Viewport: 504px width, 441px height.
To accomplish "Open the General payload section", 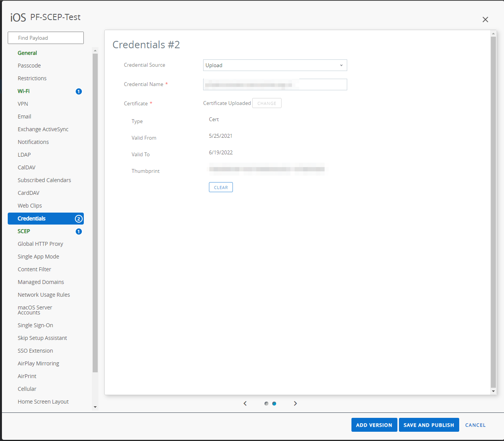I will pyautogui.click(x=27, y=53).
